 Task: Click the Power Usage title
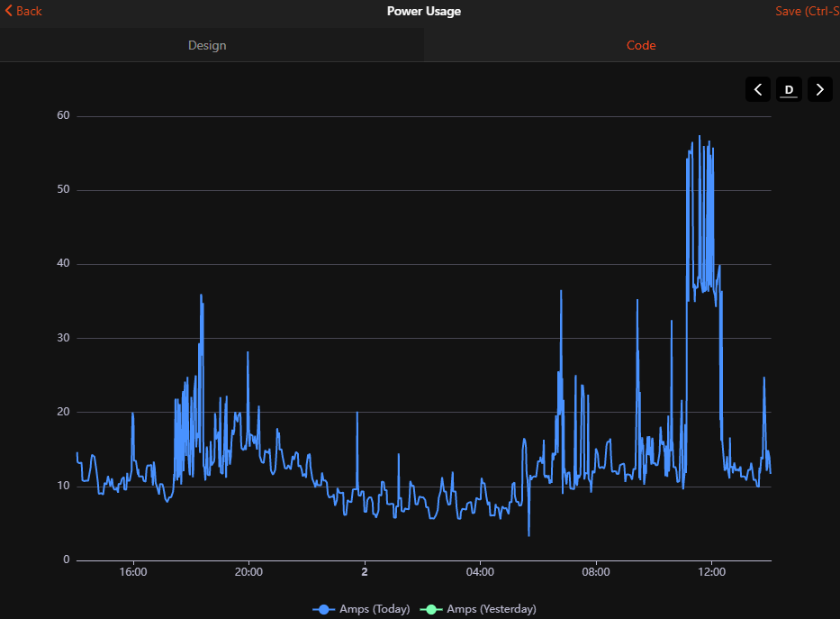pos(424,11)
